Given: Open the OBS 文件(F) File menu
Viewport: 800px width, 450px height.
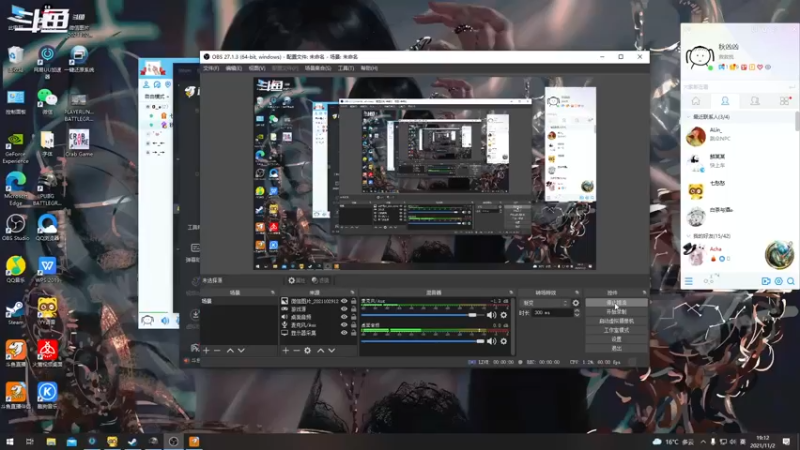Looking at the screenshot, I should (x=211, y=68).
